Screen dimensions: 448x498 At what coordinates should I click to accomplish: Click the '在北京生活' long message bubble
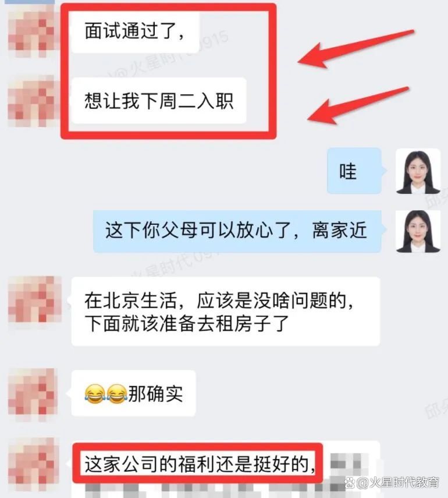226,311
